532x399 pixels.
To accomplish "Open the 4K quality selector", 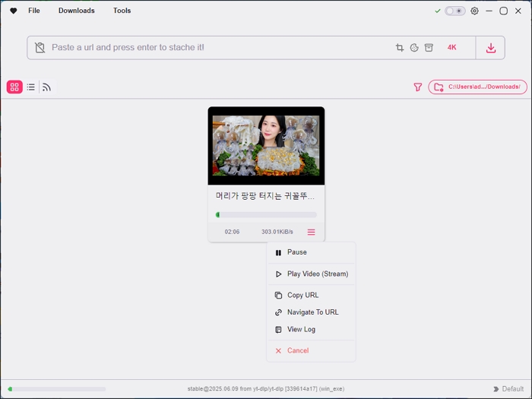I will coord(452,47).
